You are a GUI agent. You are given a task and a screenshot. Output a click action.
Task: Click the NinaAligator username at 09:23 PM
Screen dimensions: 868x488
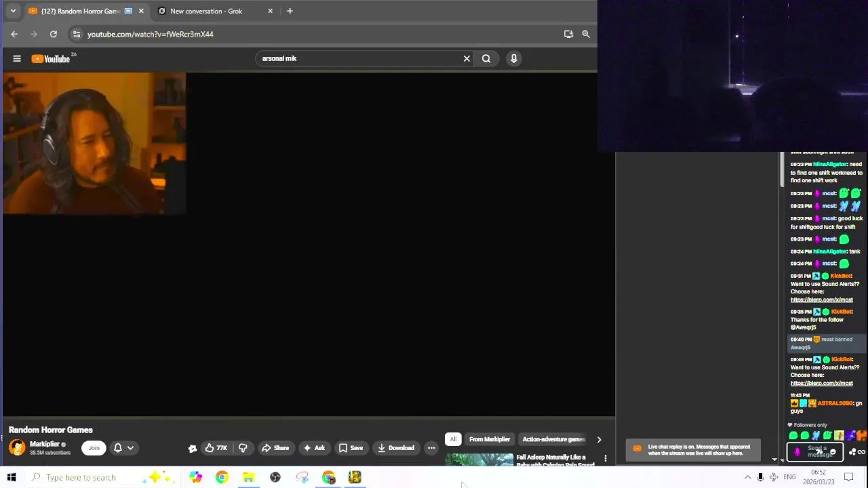pyautogui.click(x=830, y=164)
